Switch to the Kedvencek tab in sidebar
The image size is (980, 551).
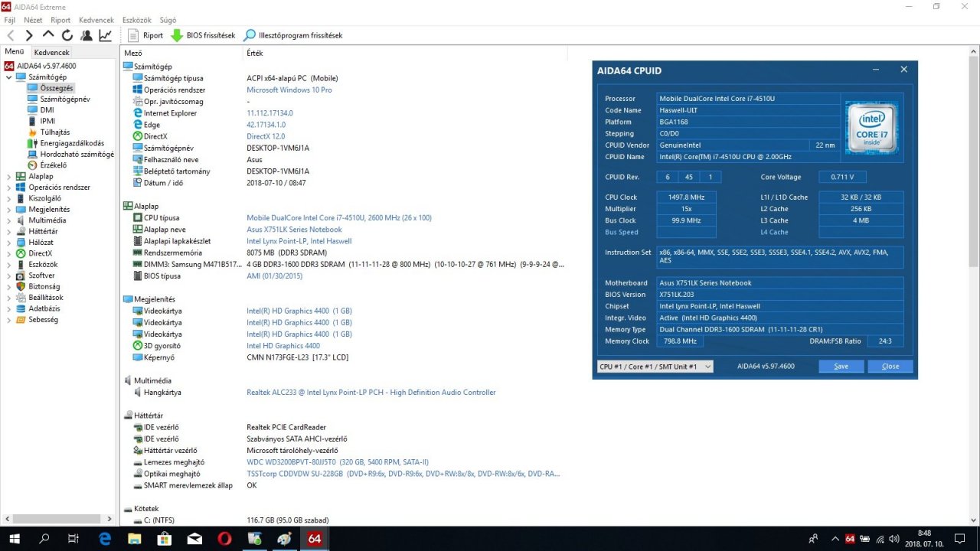[52, 53]
